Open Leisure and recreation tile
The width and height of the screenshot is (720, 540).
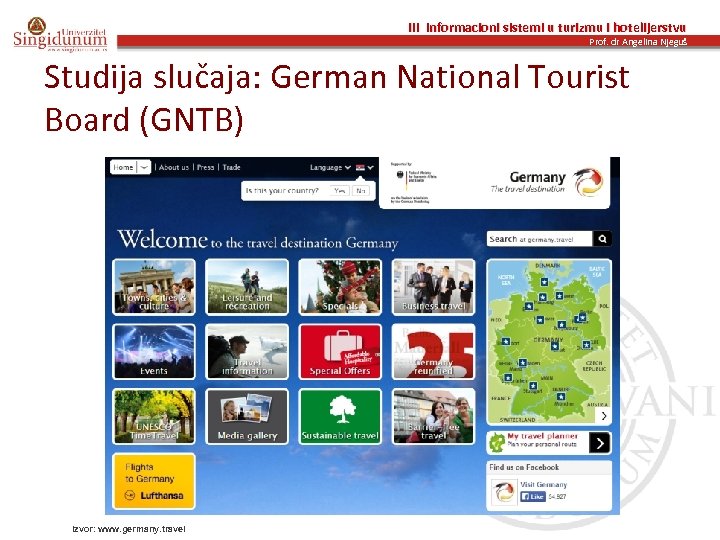[x=247, y=287]
